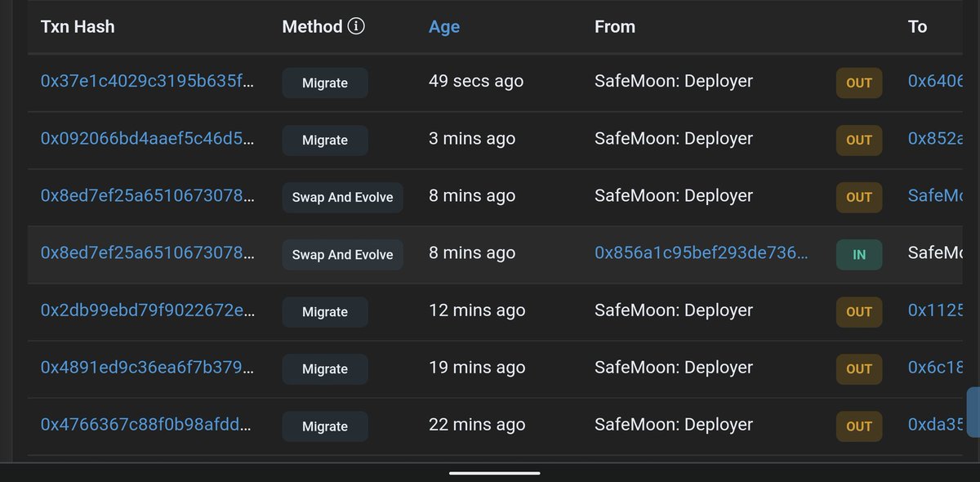
Task: Sort by the Age column header
Action: pyautogui.click(x=444, y=26)
